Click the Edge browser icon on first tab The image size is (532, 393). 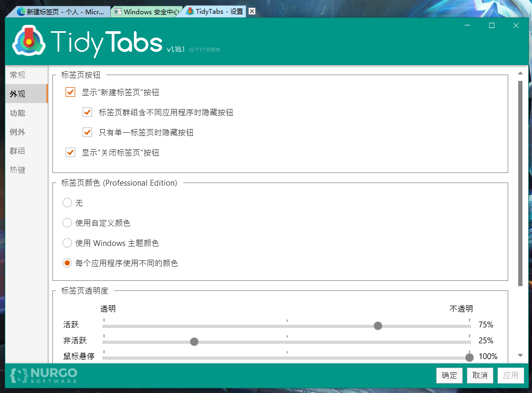(x=21, y=12)
